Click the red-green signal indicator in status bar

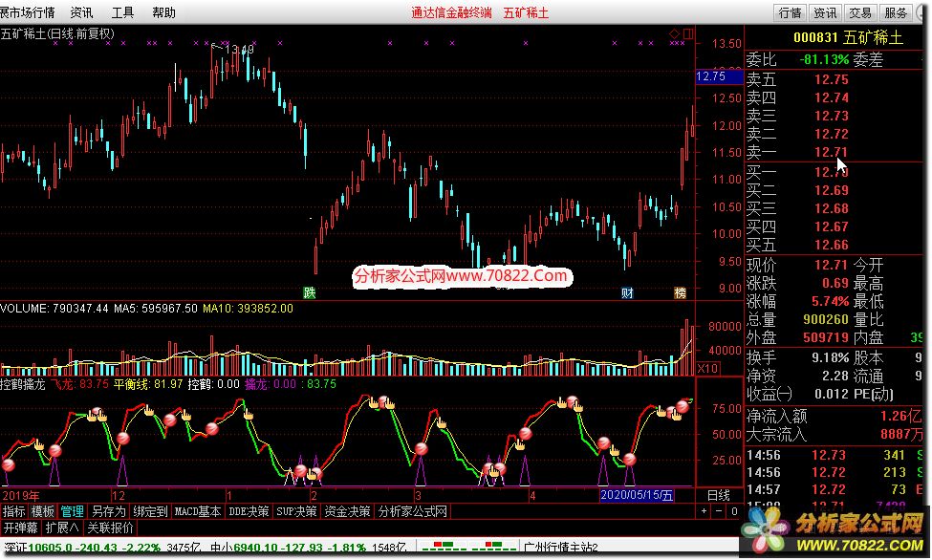pos(468,547)
